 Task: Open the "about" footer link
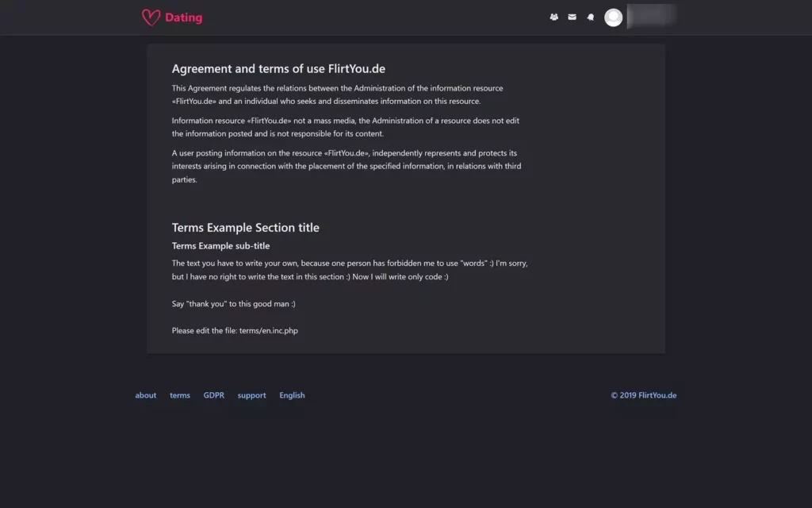tap(146, 395)
